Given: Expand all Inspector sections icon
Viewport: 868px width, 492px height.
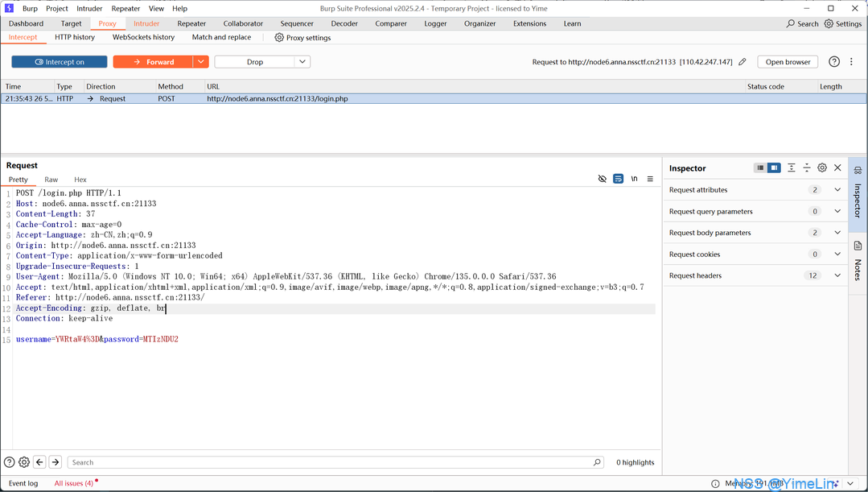Looking at the screenshot, I should click(792, 167).
